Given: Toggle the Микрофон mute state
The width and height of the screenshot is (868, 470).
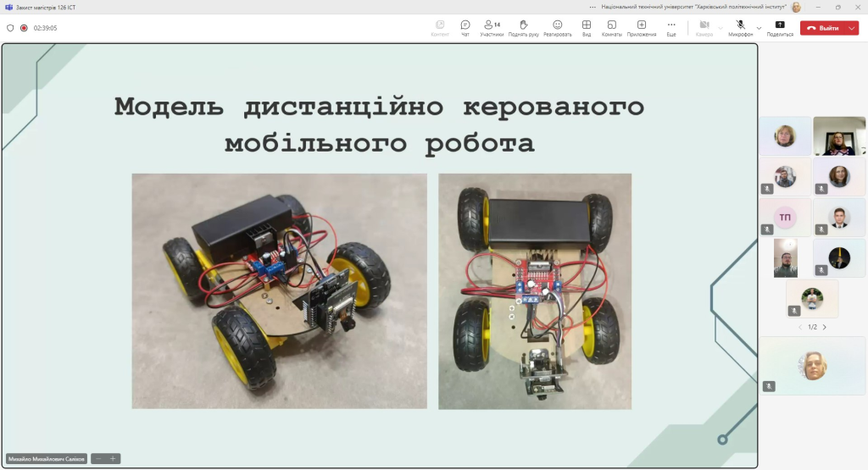Looking at the screenshot, I should 740,28.
